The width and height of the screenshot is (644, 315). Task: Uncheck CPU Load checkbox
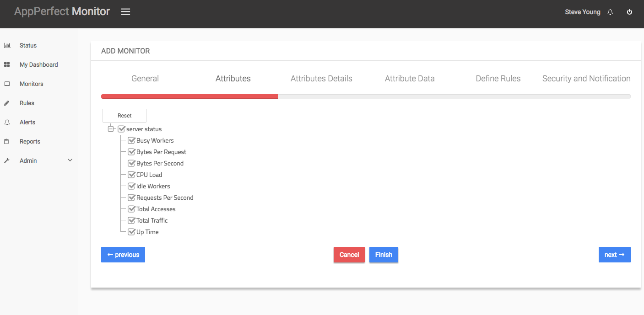coord(131,175)
